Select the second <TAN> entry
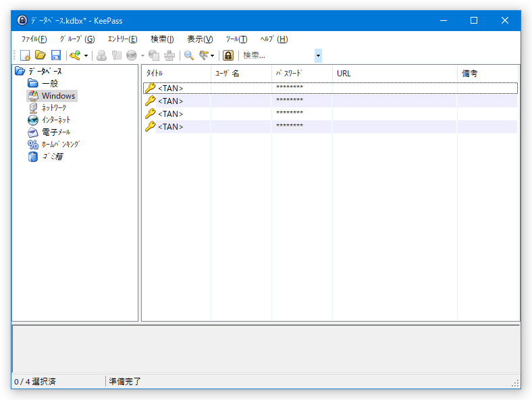 tap(330, 101)
